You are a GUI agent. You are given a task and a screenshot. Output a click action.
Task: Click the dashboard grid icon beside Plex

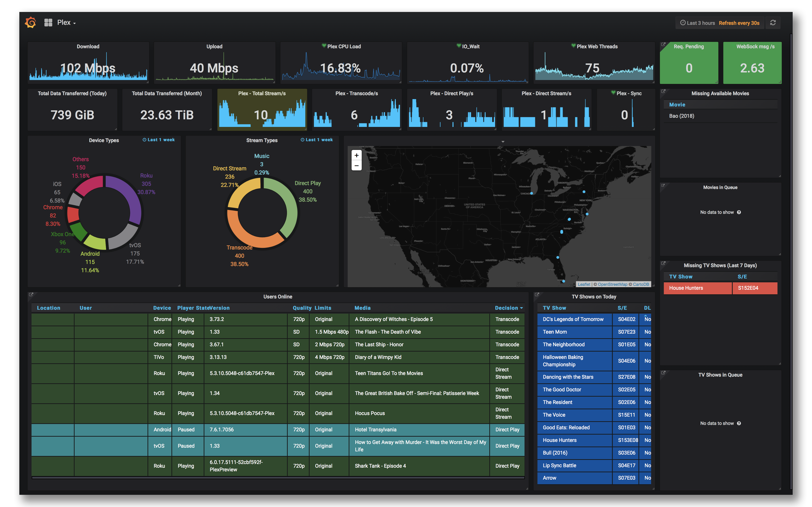pos(48,23)
